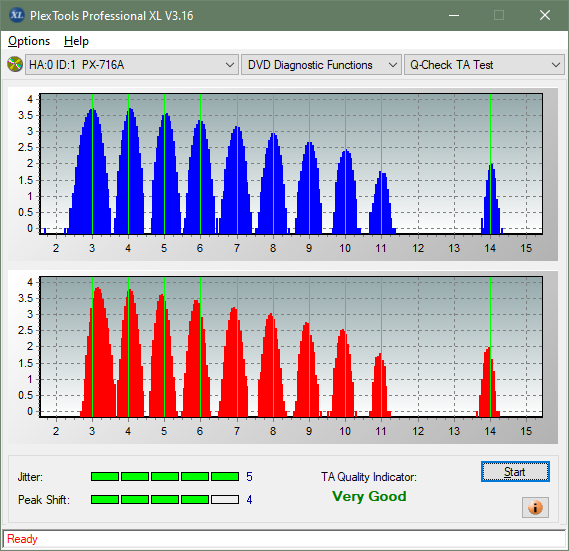This screenshot has width=569, height=551.
Task: Expand the DVD Diagnostic Functions dropdown
Action: 321,65
